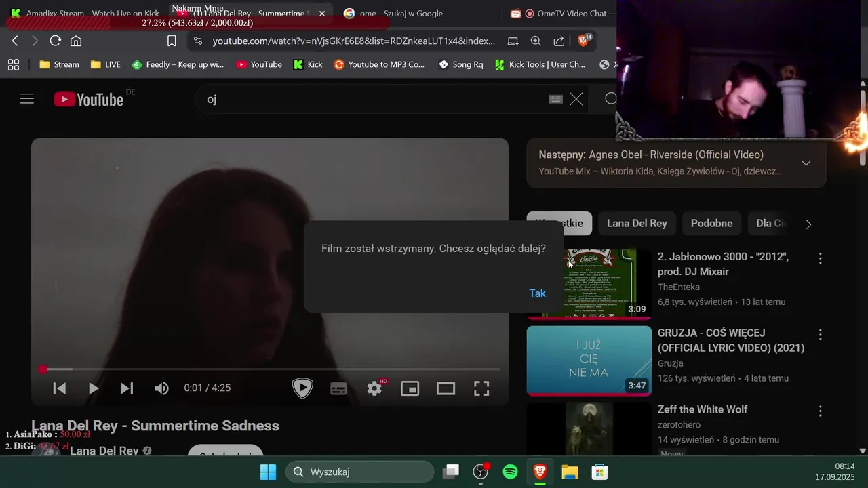Image resolution: width=868 pixels, height=488 pixels.
Task: Open the Song Rq bookmark
Action: (x=461, y=64)
